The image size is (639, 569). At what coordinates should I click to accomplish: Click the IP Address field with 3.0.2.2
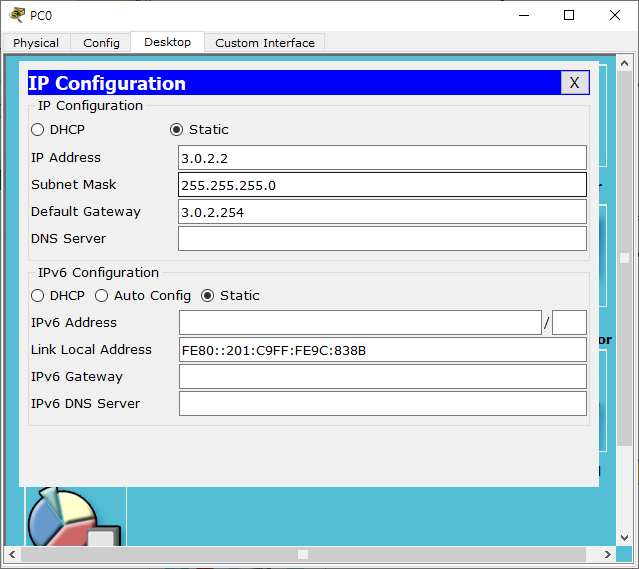(x=382, y=158)
